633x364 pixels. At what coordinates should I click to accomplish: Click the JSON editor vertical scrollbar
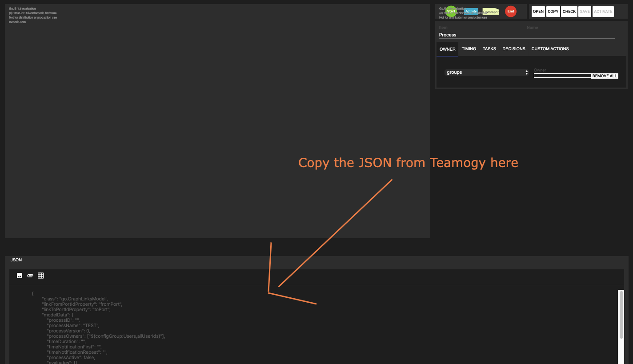point(621,316)
